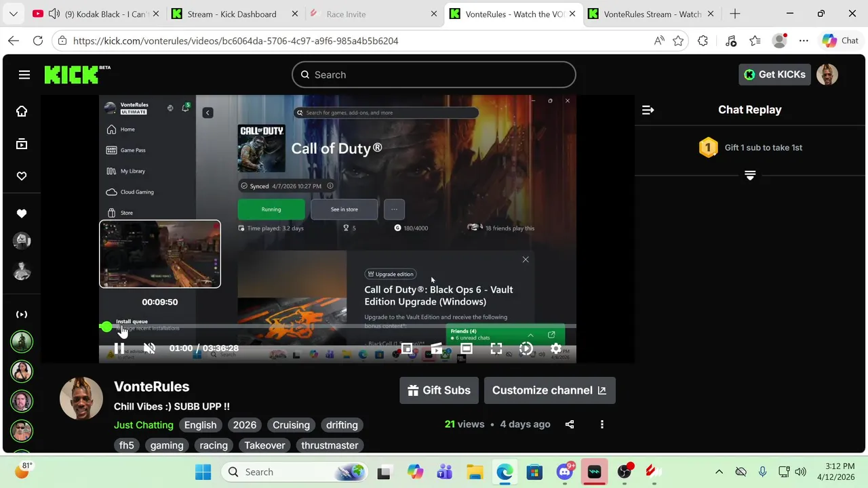Screen dimensions: 868x488
Task: Focus the Kick search field
Action: click(434, 75)
